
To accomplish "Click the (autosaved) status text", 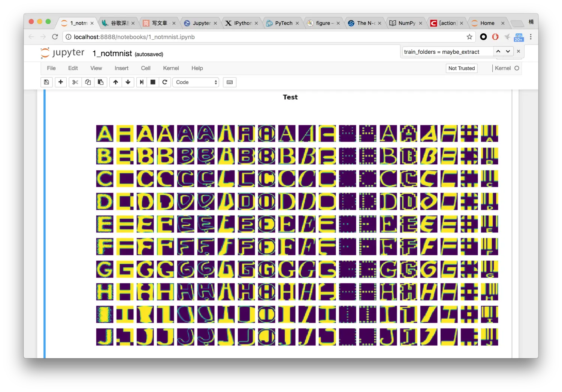I will [149, 54].
